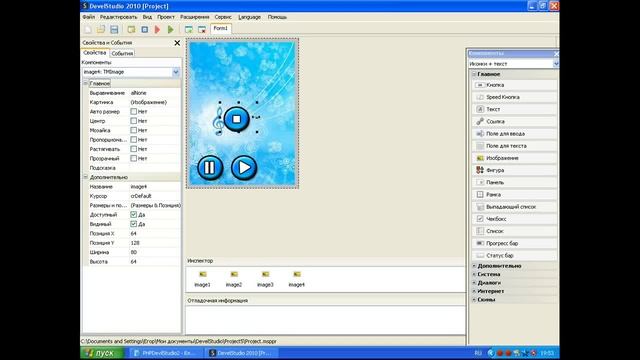The image size is (640, 360).
Task: Select image3 in the Inspector
Action: pos(265,279)
